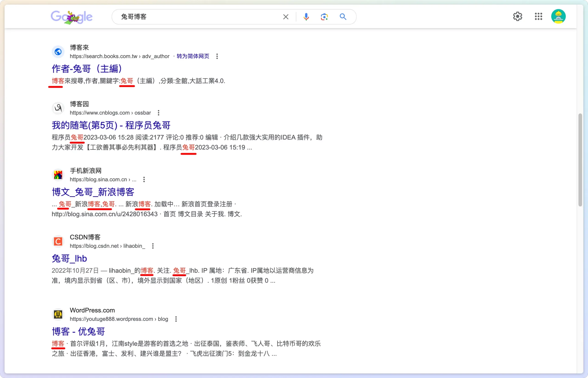Open more options for blog.sina.com.cn result
The width and height of the screenshot is (588, 378).
point(144,180)
